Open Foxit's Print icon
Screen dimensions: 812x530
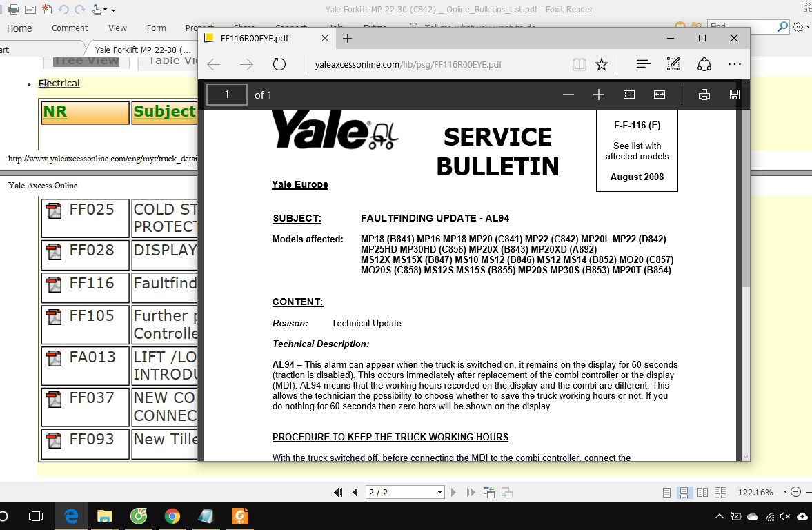14,10
